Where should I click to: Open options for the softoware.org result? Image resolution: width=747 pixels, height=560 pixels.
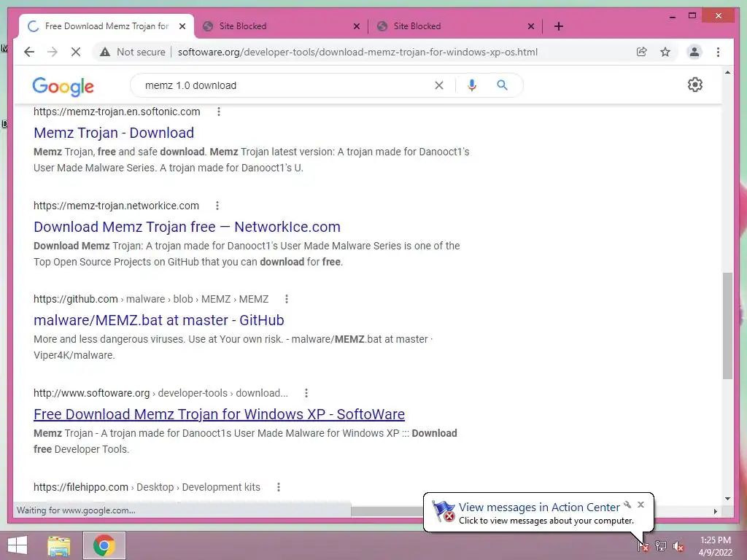click(x=306, y=393)
